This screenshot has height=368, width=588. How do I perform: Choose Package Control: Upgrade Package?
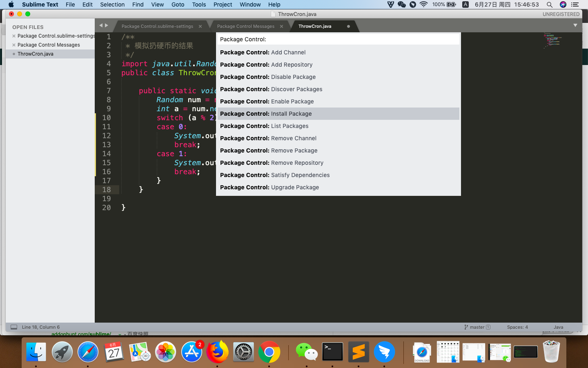pos(339,187)
